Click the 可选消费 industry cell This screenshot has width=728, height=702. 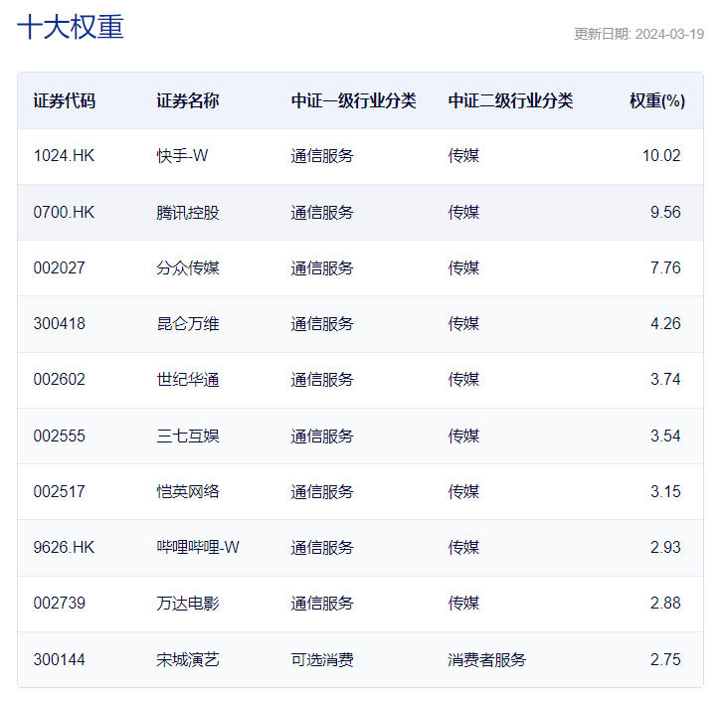pos(322,660)
